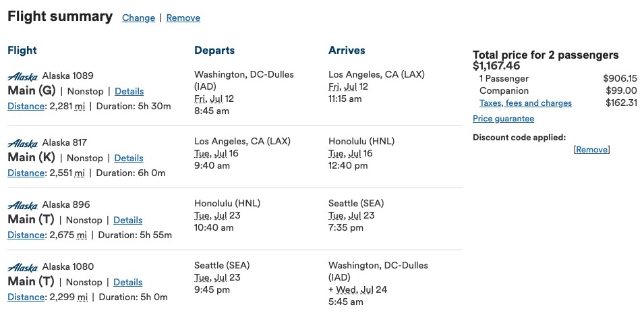644x313 pixels.
Task: Remove the flight summary via the top Remove link
Action: pyautogui.click(x=183, y=18)
